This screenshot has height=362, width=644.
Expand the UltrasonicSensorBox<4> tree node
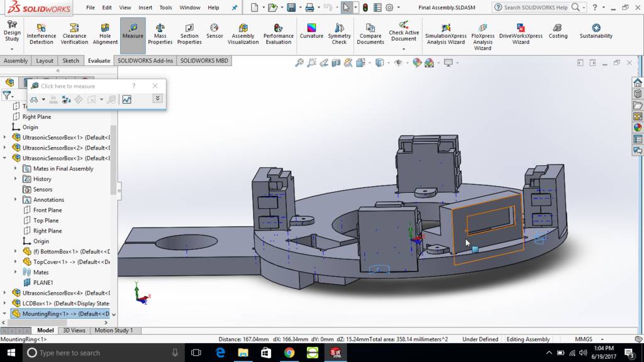point(5,293)
